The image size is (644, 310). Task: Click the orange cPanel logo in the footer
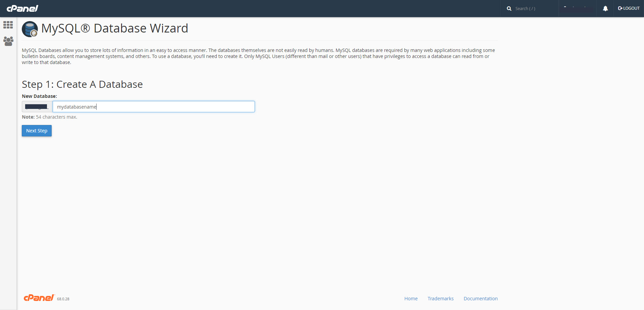39,298
